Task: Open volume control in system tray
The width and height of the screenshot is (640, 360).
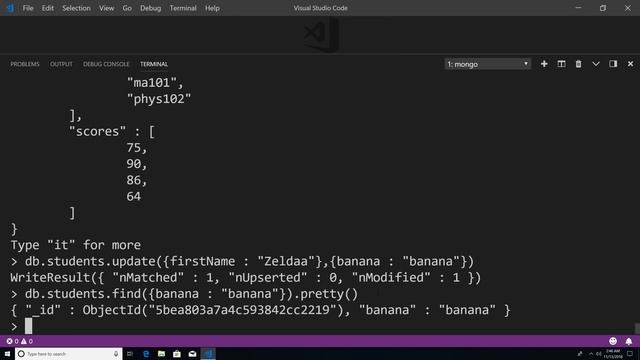Action: click(599, 354)
